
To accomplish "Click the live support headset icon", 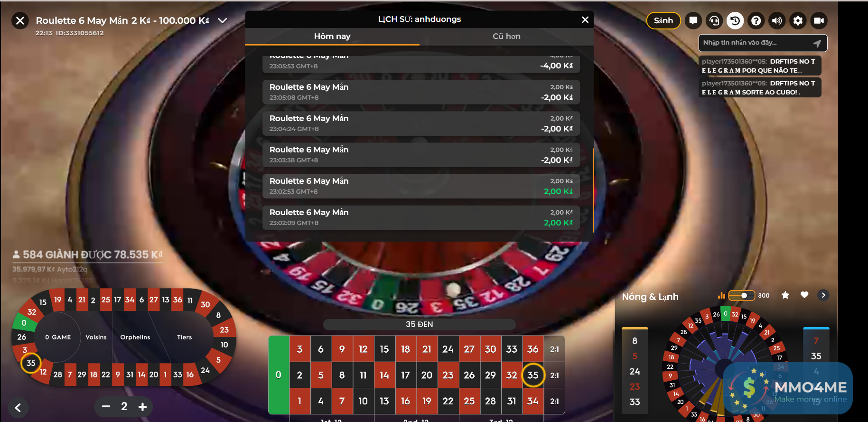I will pos(714,20).
